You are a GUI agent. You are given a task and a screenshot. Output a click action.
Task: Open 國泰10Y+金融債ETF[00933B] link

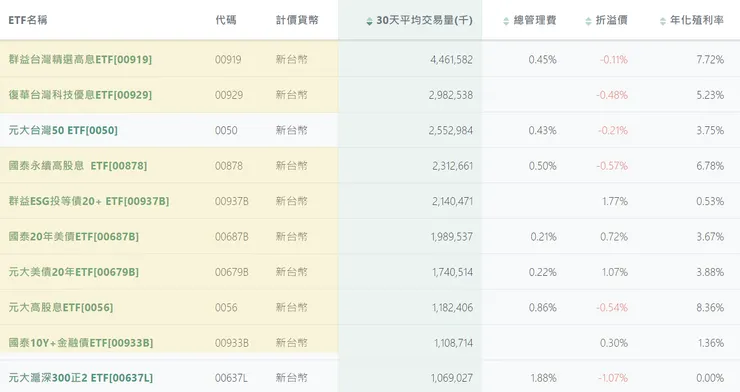81,342
